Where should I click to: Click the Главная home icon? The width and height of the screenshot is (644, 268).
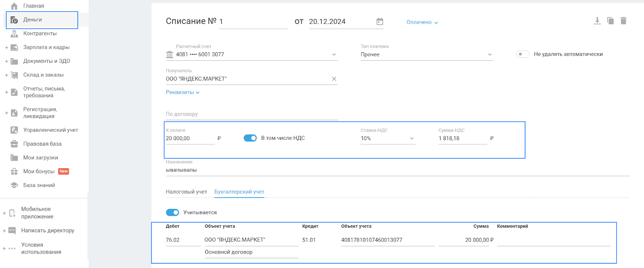pyautogui.click(x=14, y=6)
